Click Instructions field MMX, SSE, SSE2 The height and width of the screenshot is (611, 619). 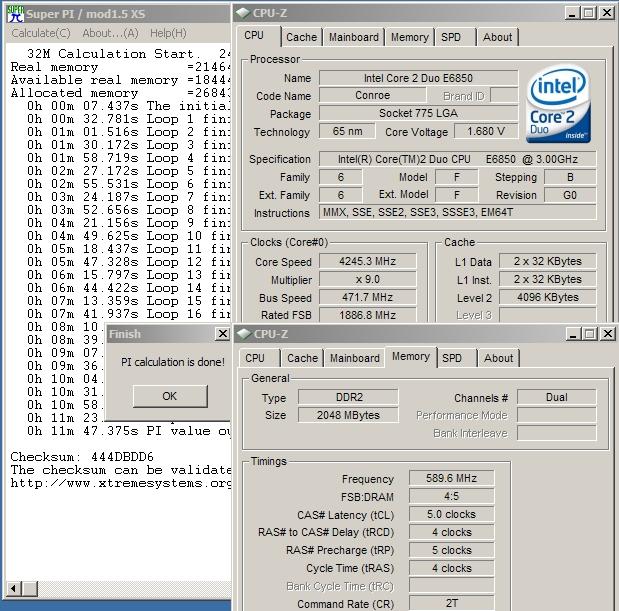(x=458, y=212)
